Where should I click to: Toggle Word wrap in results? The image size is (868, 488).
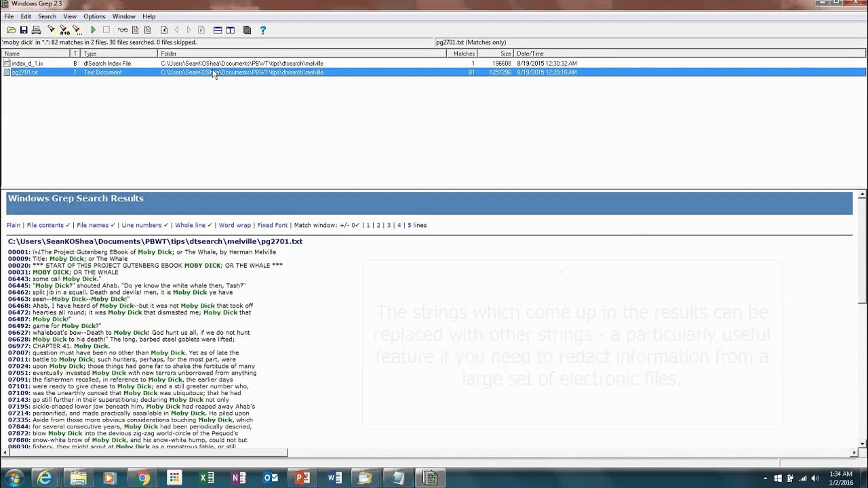pyautogui.click(x=235, y=225)
